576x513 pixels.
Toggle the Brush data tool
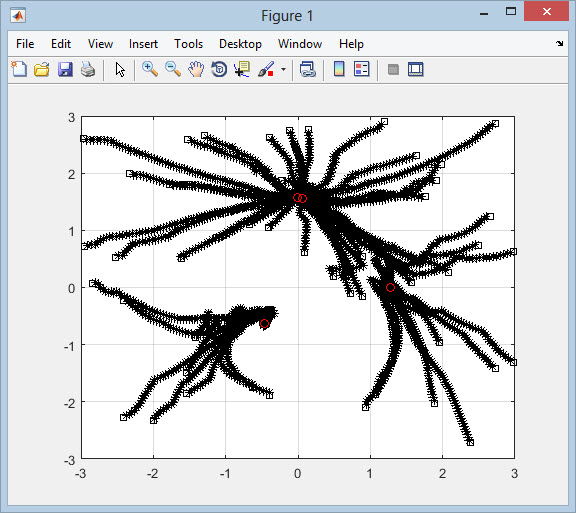266,69
